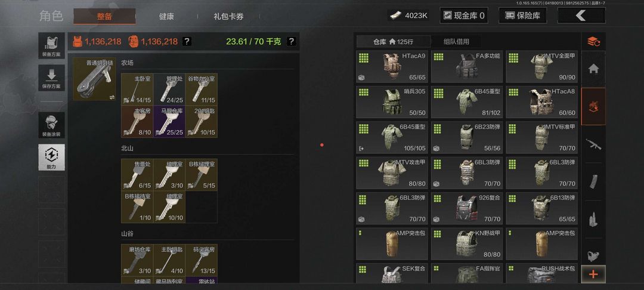The height and width of the screenshot is (290, 644).
Task: Select the 马厩仓库 key with purple background
Action: [x=169, y=122]
